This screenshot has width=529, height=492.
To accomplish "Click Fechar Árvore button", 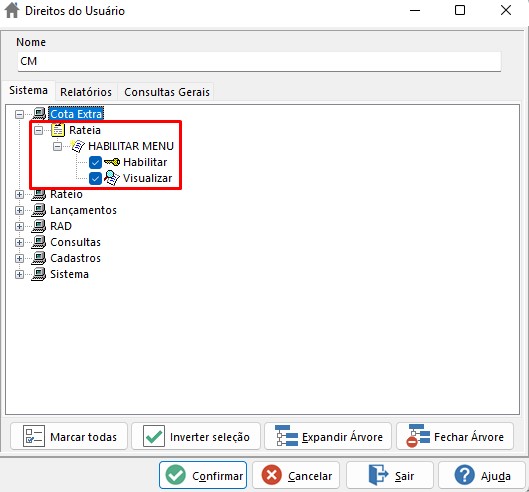I will [455, 436].
